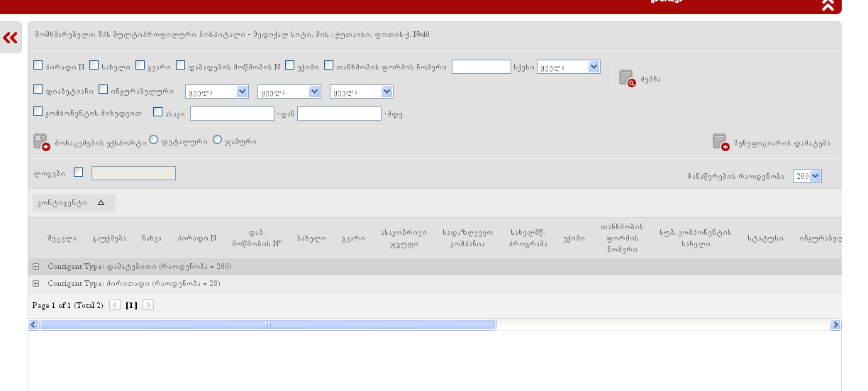Expand the Contigent Type დამატებითი group row
The height and width of the screenshot is (391, 868).
pos(35,267)
